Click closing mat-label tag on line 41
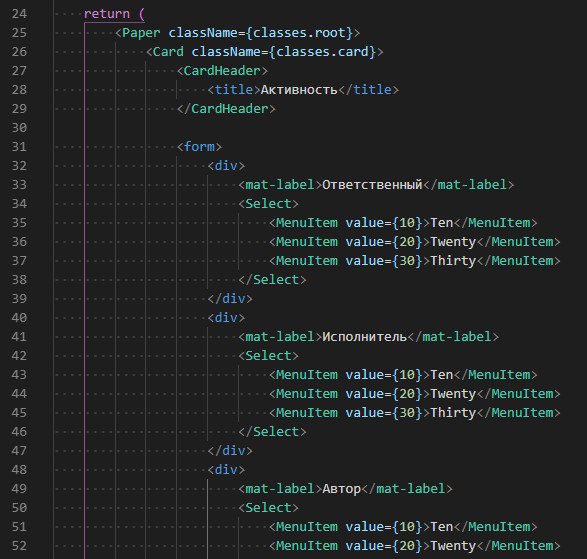Screen dimensions: 587x559 click(453, 337)
